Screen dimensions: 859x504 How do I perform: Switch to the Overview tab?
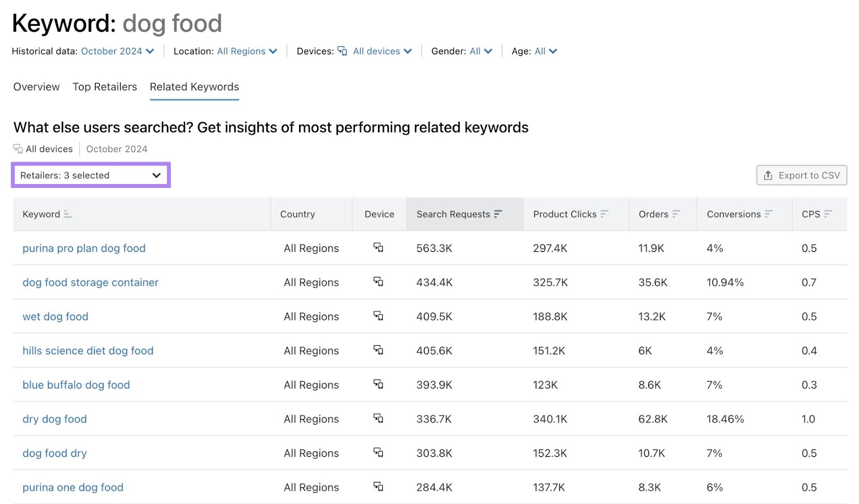click(x=36, y=86)
